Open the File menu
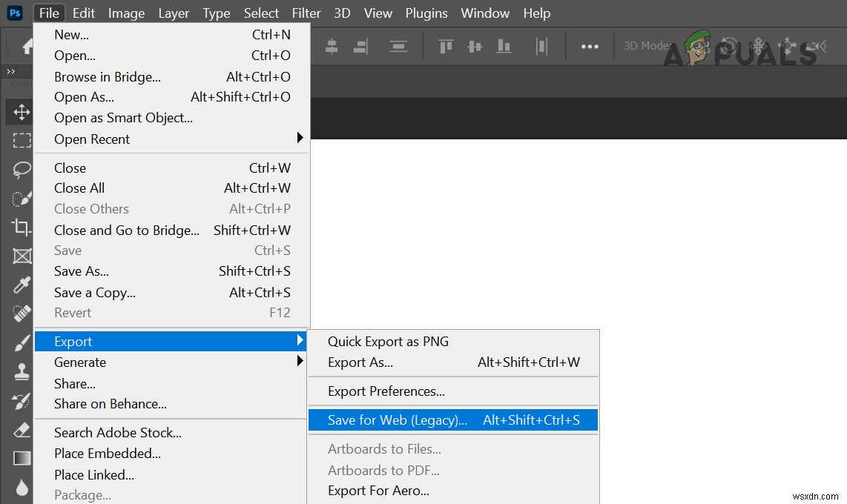 click(49, 13)
